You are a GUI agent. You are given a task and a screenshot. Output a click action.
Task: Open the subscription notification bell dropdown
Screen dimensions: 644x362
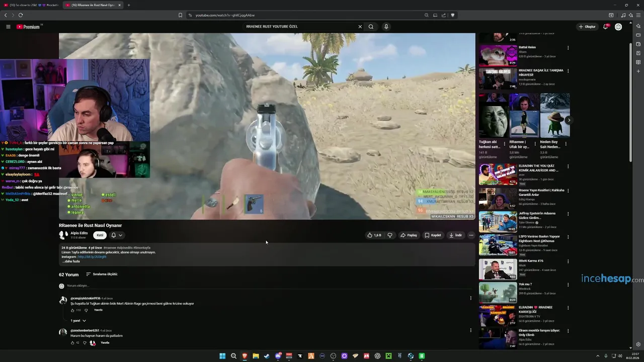[x=117, y=235]
